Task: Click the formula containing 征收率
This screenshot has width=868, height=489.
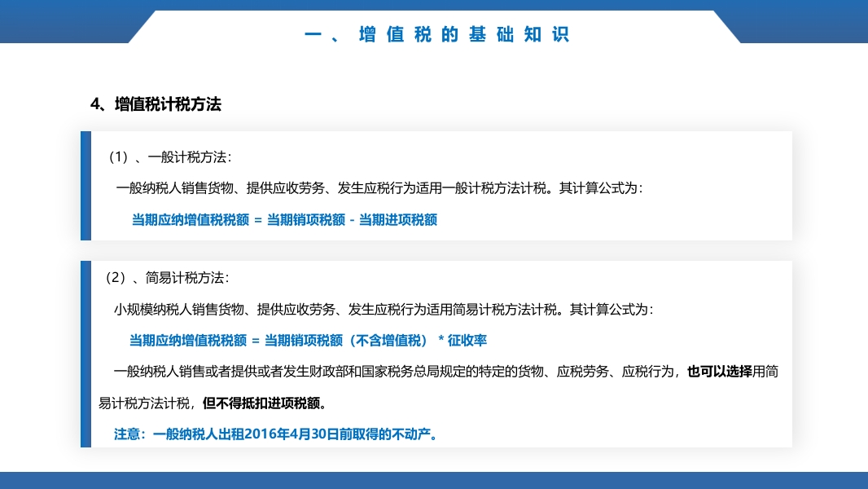Action: [x=308, y=340]
